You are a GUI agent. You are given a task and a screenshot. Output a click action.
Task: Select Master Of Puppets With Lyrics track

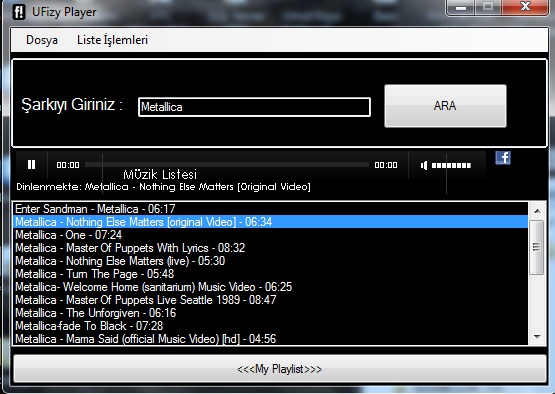coord(270,248)
